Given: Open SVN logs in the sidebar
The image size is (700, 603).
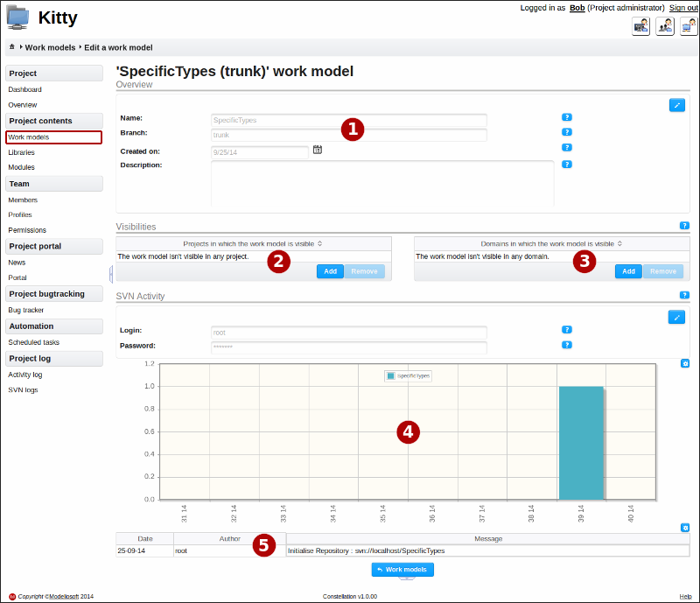Looking at the screenshot, I should (x=24, y=390).
